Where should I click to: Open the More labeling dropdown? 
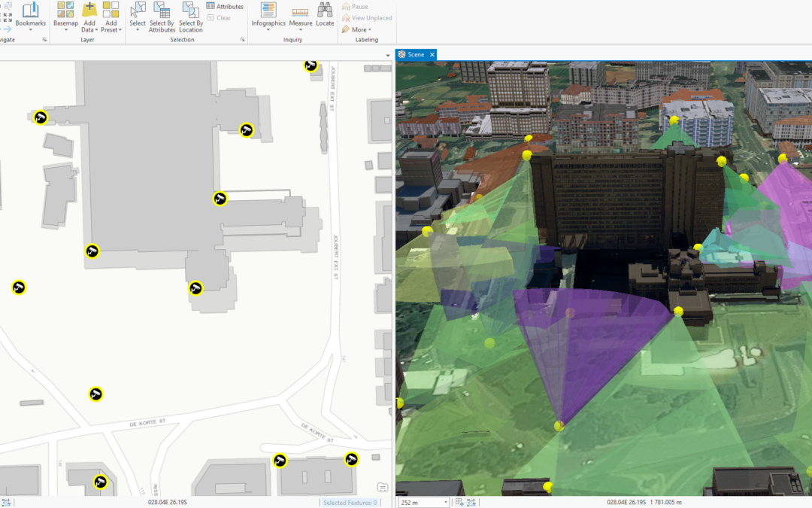(356, 29)
